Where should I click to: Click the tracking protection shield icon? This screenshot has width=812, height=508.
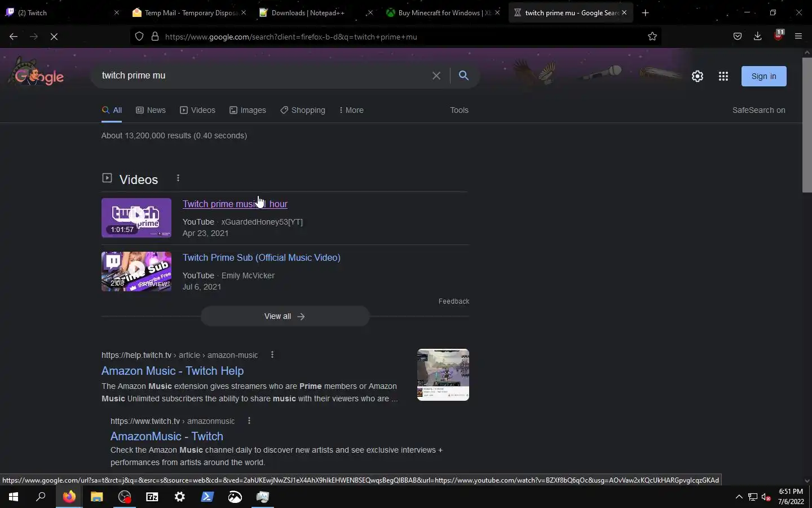point(139,37)
